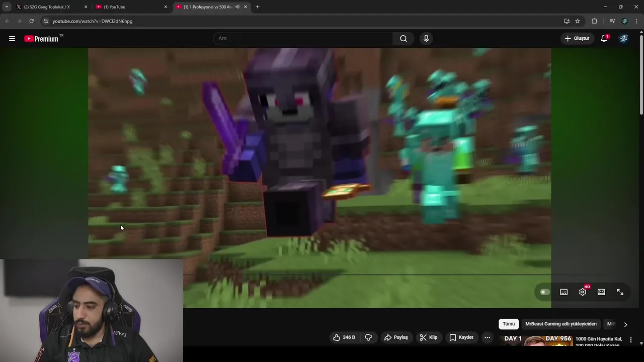Open the YouTube guide hamburger menu
Viewport: 644px width, 362px height.
click(12, 38)
